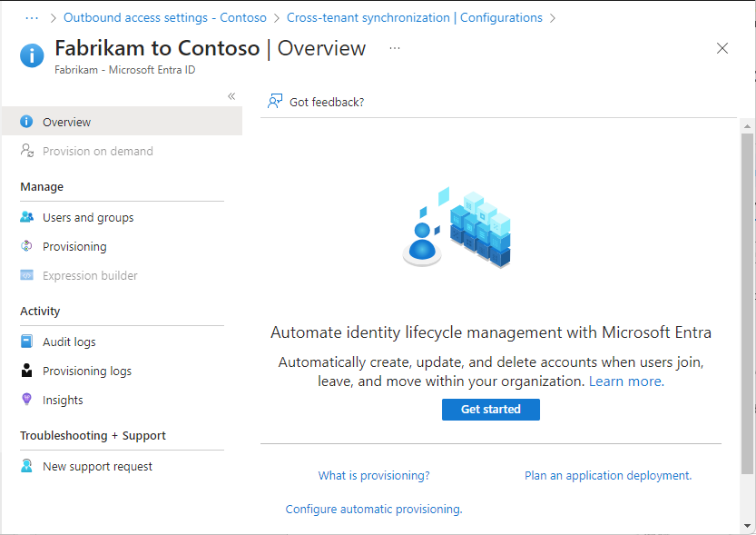Navigate to Outbound access settings - Contoso breadcrumb
The image size is (756, 535).
(164, 16)
